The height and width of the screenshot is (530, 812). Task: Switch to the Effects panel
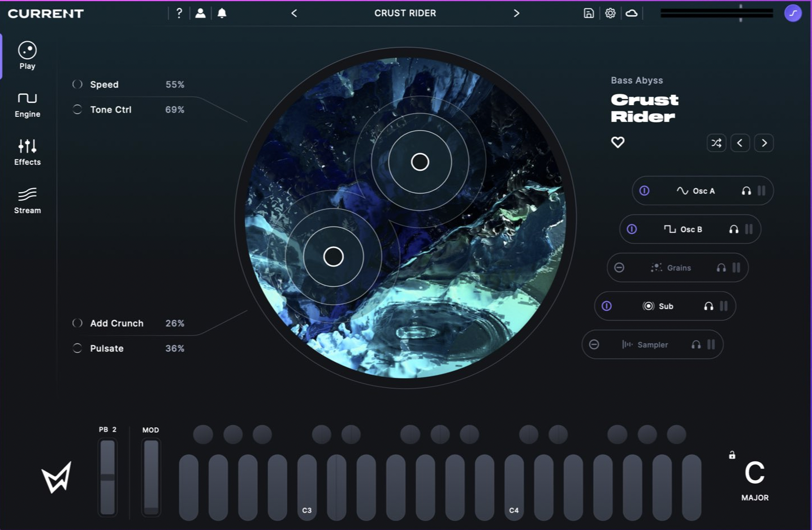[27, 152]
